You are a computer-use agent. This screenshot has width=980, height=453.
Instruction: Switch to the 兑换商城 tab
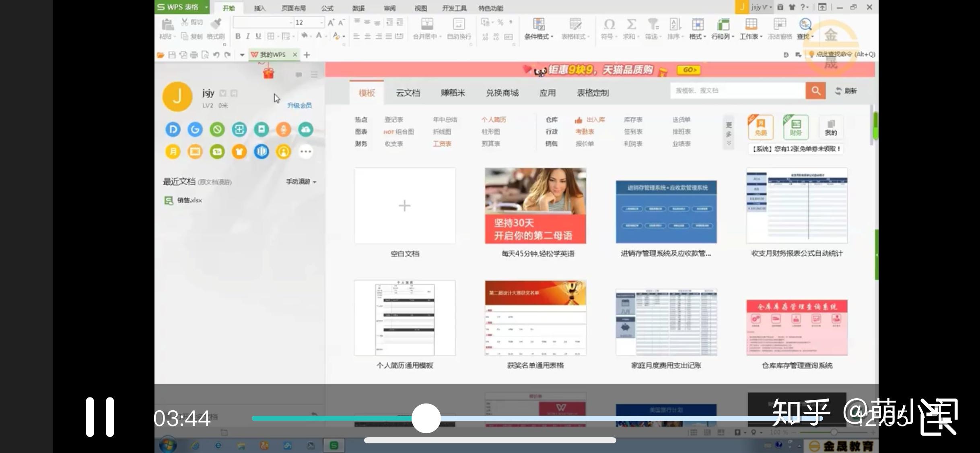502,93
